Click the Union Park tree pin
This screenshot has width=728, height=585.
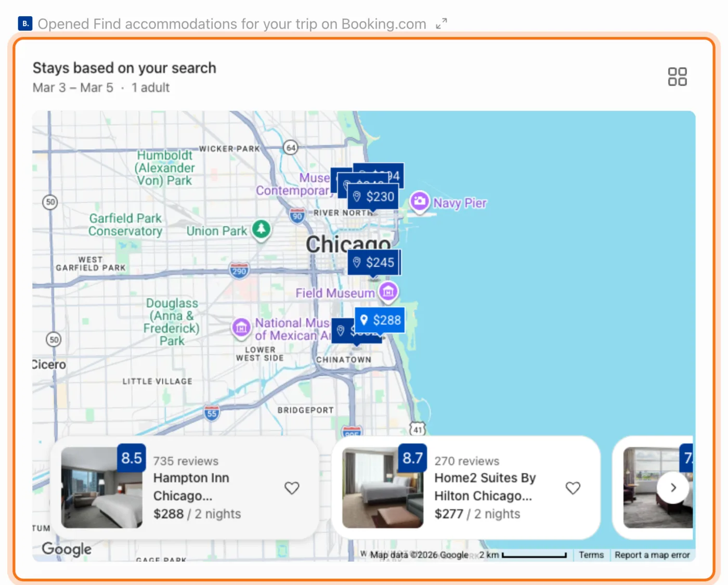[x=262, y=229]
